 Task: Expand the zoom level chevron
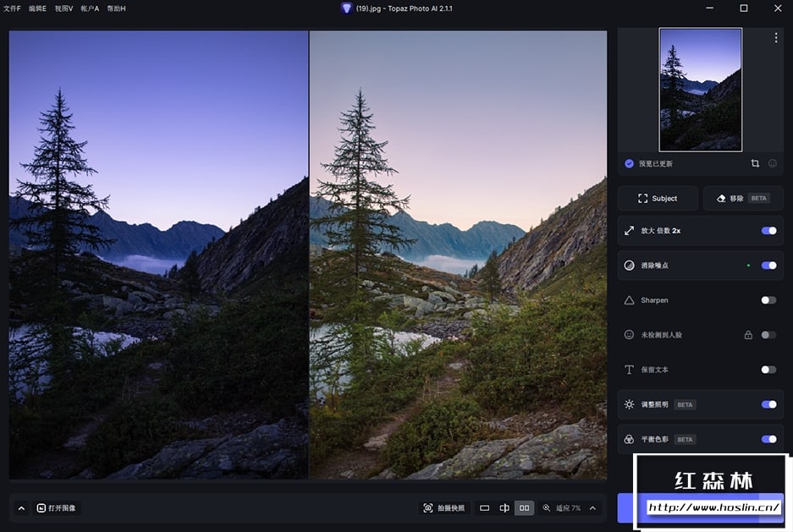coord(592,507)
